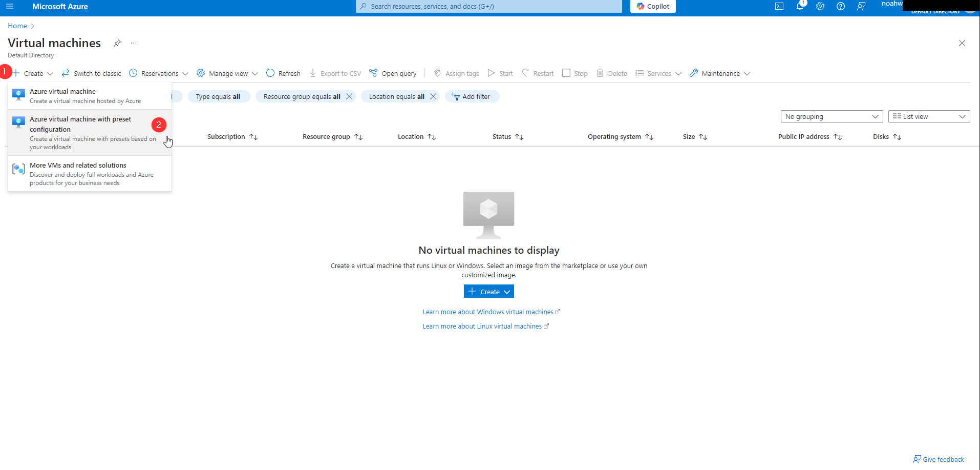
Task: Open the more options ellipsis beside title
Action: point(134,43)
